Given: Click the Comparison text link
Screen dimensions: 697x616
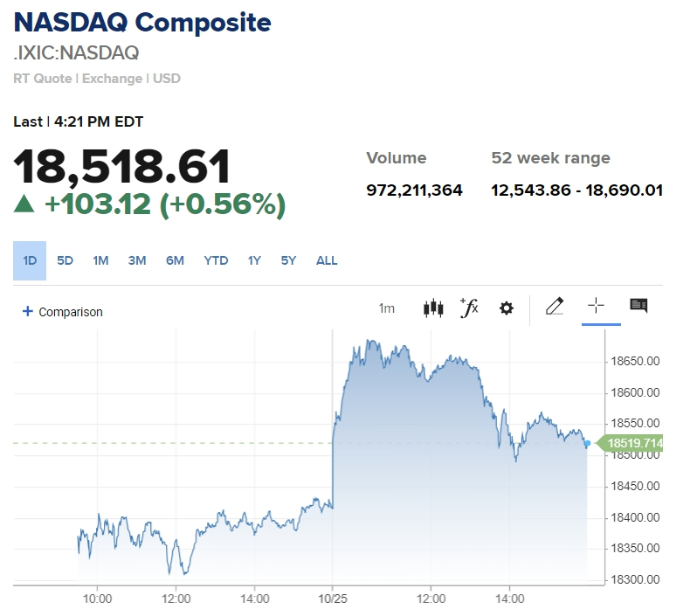Looking at the screenshot, I should 71,312.
